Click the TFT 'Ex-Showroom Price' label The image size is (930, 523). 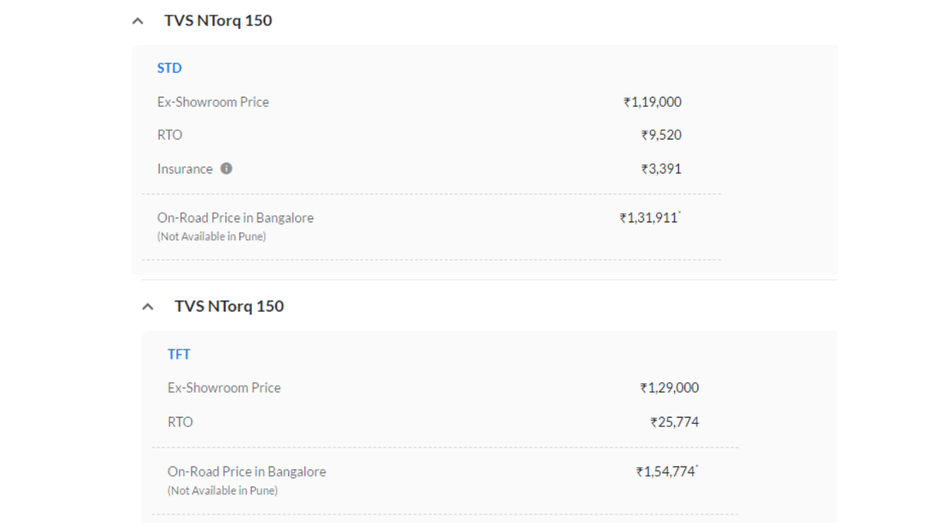(224, 388)
